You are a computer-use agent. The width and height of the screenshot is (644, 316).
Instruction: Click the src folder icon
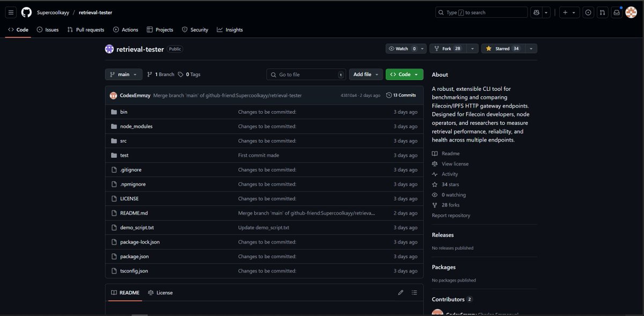114,141
